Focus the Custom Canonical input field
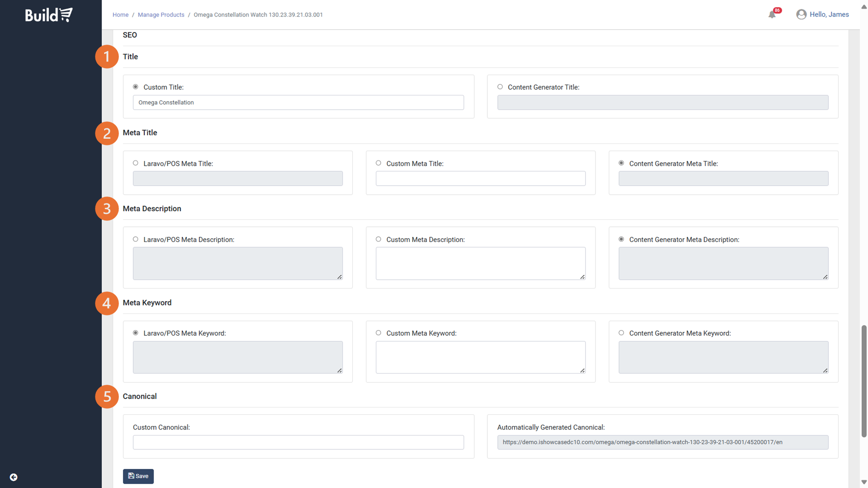This screenshot has width=868, height=488. [x=298, y=442]
